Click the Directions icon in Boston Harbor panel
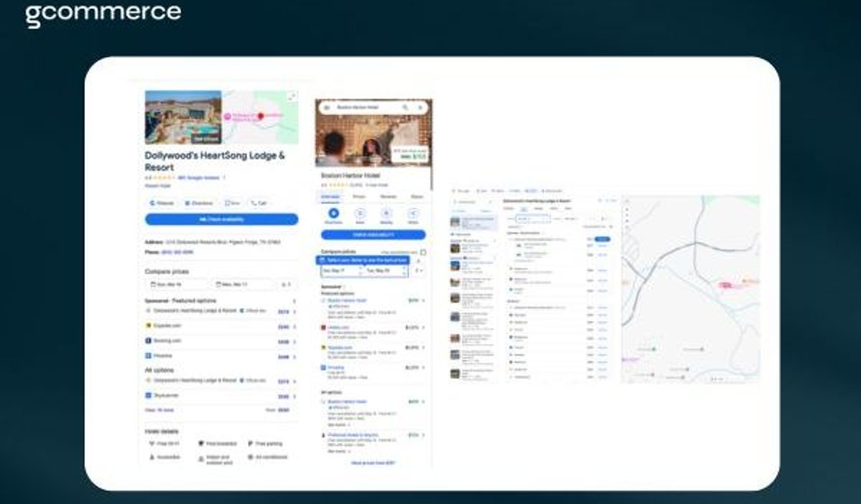Image resolution: width=861 pixels, height=504 pixels. coord(334,214)
